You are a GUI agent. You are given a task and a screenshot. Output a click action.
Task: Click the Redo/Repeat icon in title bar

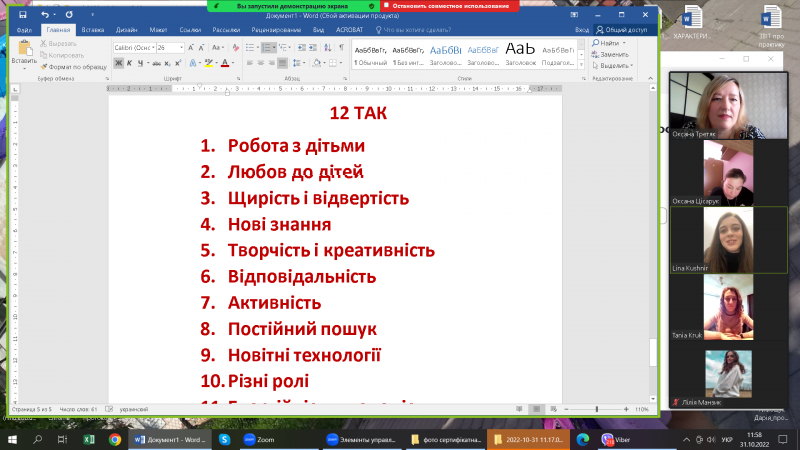tap(69, 15)
